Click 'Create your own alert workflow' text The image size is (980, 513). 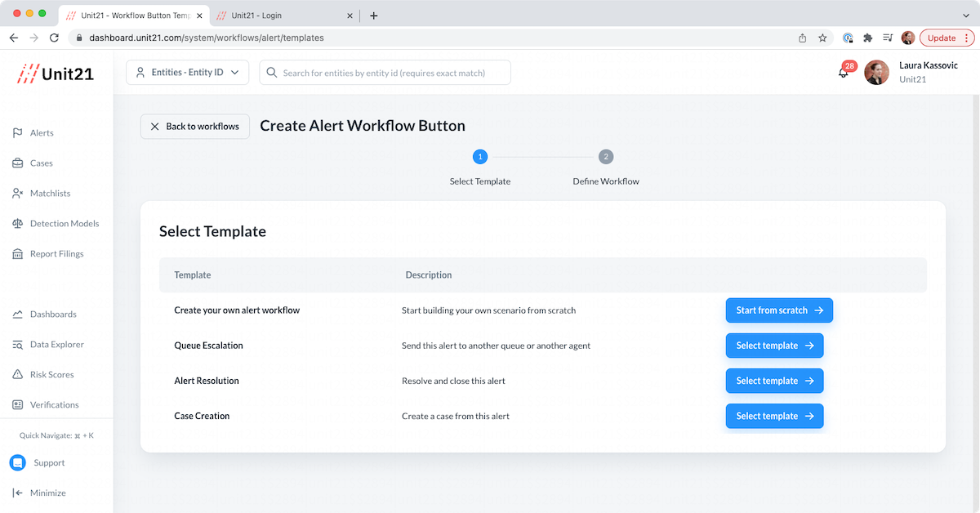pos(237,310)
